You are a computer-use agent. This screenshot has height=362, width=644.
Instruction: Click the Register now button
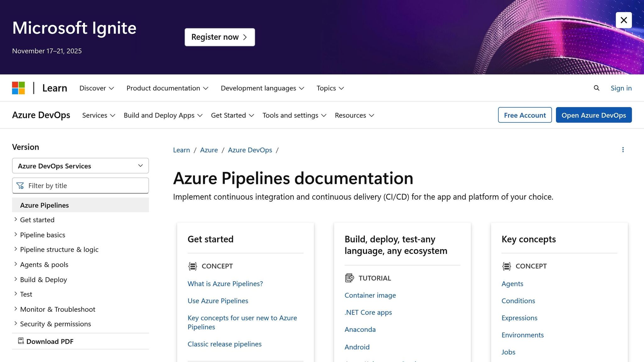pyautogui.click(x=220, y=37)
